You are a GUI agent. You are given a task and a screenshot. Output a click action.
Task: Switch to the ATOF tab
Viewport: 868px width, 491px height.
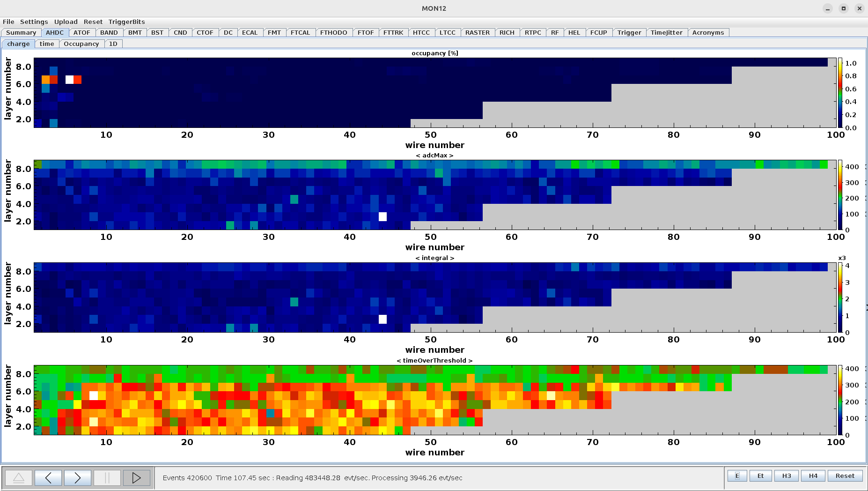(x=82, y=32)
